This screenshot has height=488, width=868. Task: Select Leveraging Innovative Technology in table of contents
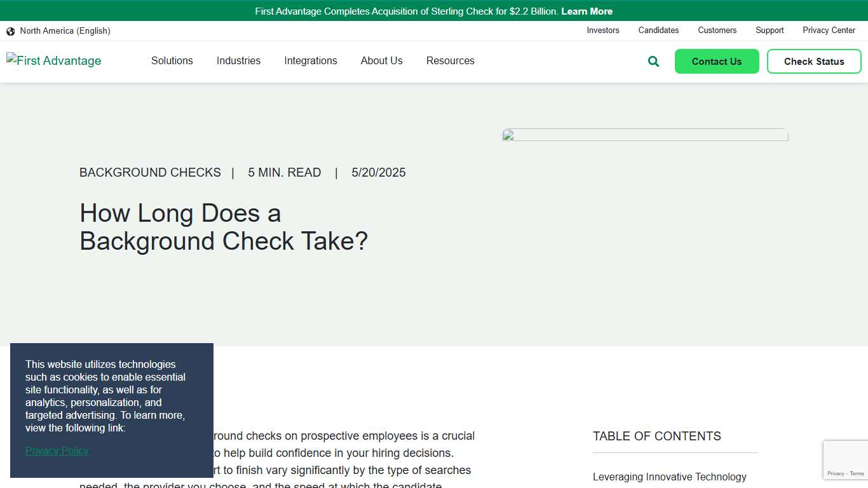[670, 477]
